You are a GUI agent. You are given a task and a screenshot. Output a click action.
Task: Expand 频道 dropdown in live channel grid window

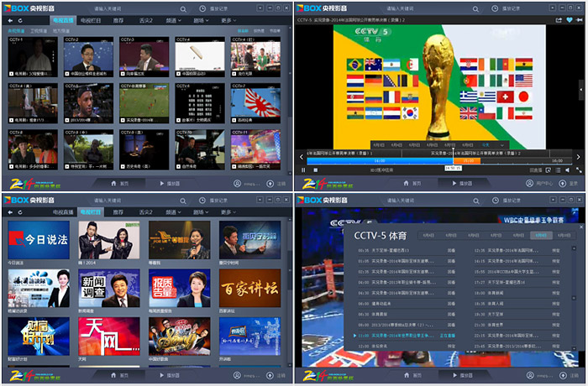(173, 20)
